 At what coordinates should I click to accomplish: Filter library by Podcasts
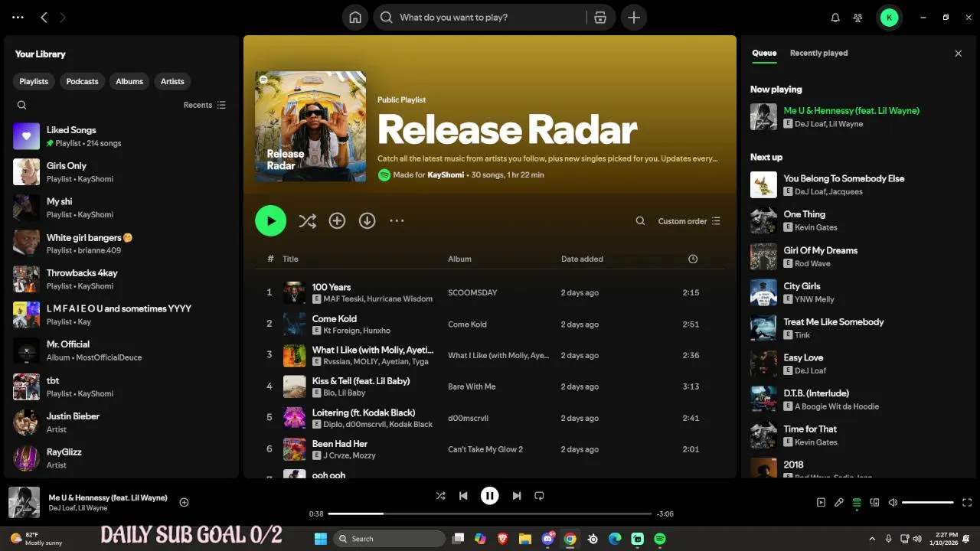(82, 81)
